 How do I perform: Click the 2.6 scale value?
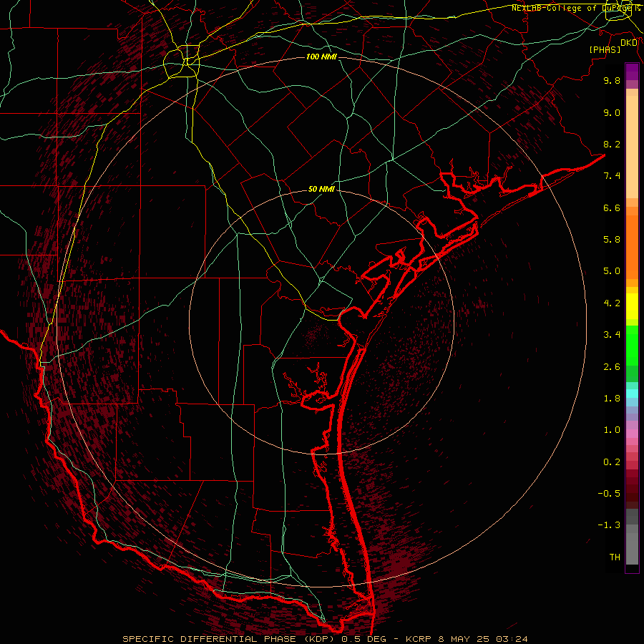pyautogui.click(x=612, y=367)
